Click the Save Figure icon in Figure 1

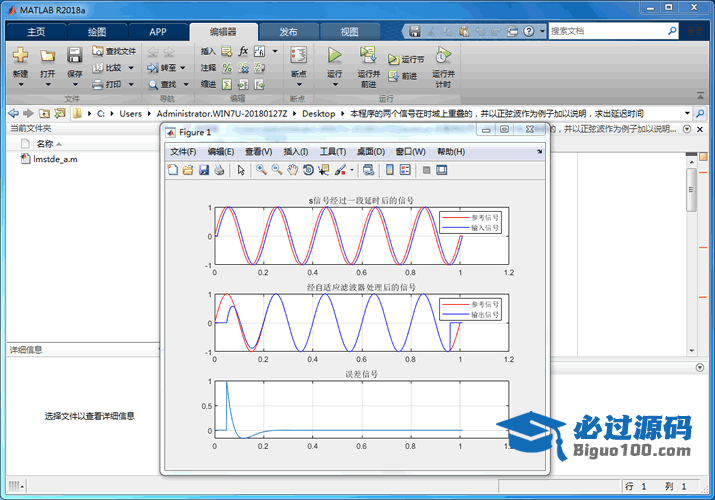pos(204,170)
